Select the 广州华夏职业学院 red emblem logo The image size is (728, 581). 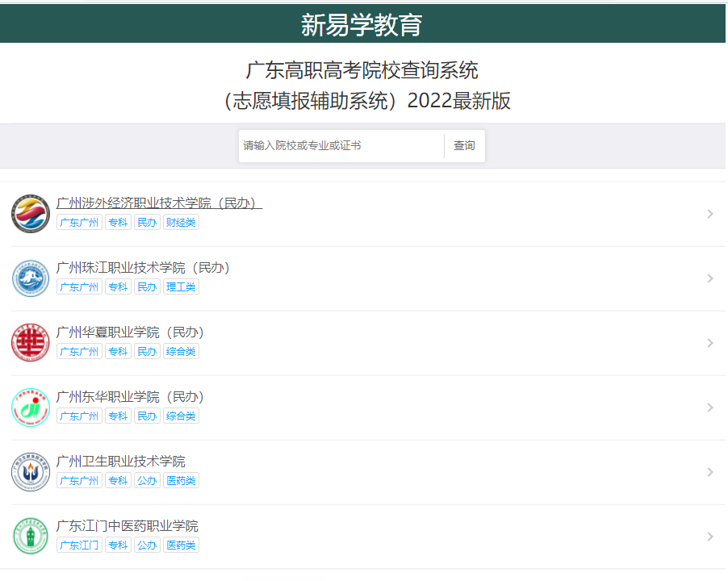click(x=30, y=342)
